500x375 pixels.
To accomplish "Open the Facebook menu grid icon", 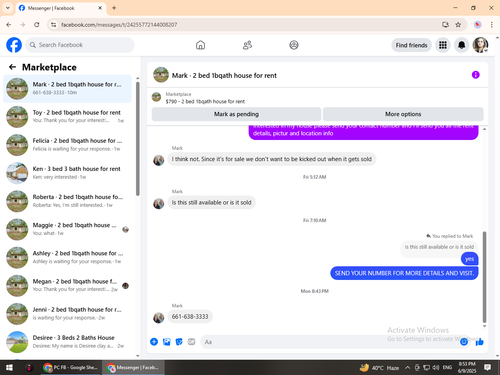I will [x=443, y=45].
